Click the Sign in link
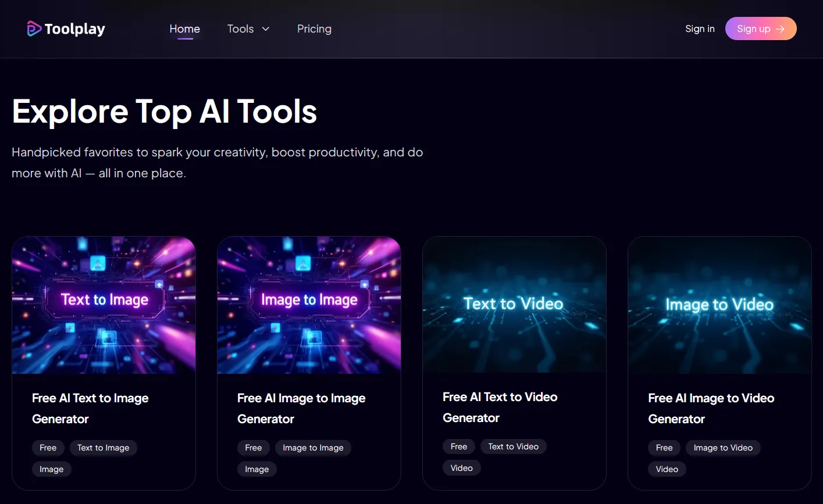The height and width of the screenshot is (504, 823). click(x=699, y=28)
